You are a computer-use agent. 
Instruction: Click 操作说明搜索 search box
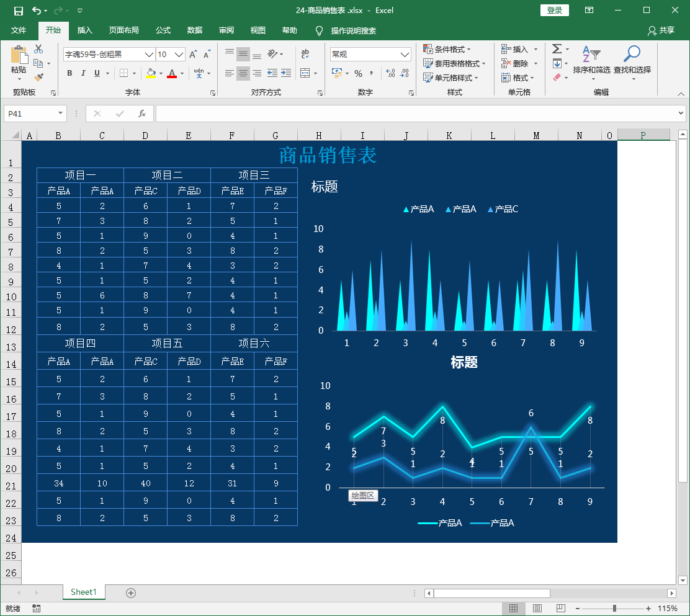point(353,30)
